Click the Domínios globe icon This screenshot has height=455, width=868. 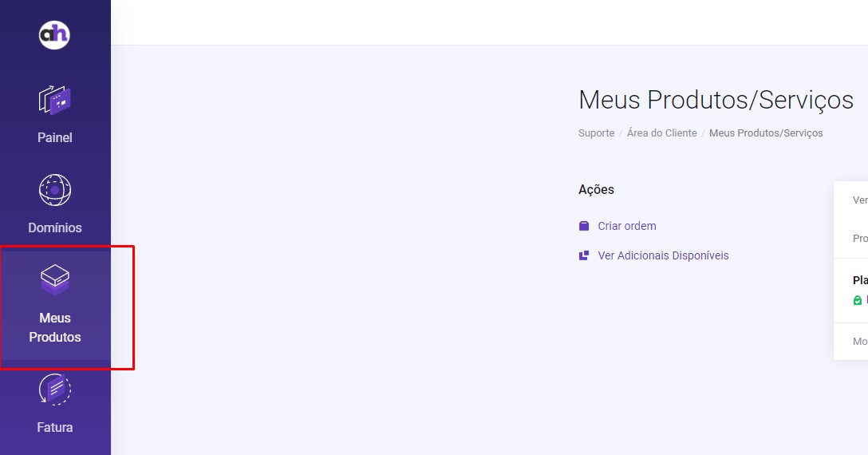pyautogui.click(x=54, y=190)
